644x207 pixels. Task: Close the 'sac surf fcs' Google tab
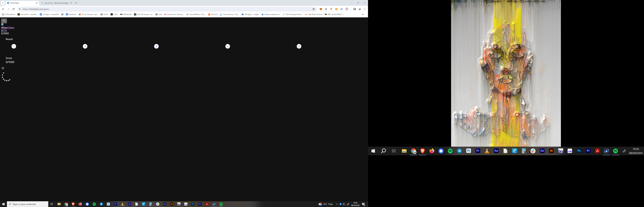(x=71, y=3)
